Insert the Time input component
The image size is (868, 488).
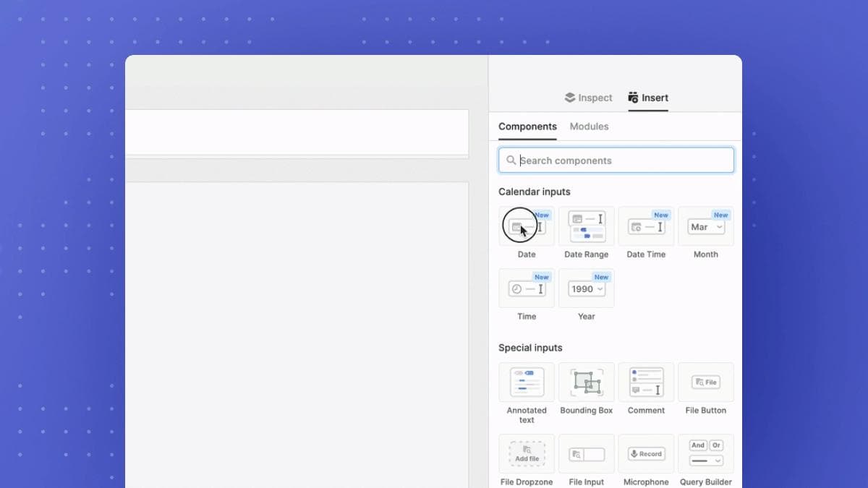pyautogui.click(x=527, y=288)
